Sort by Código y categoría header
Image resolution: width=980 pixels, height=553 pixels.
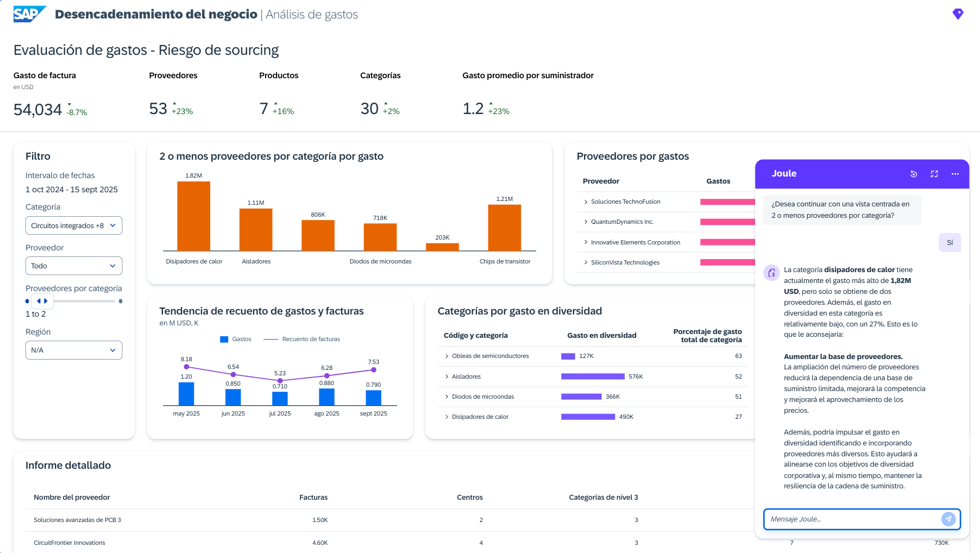click(x=476, y=336)
